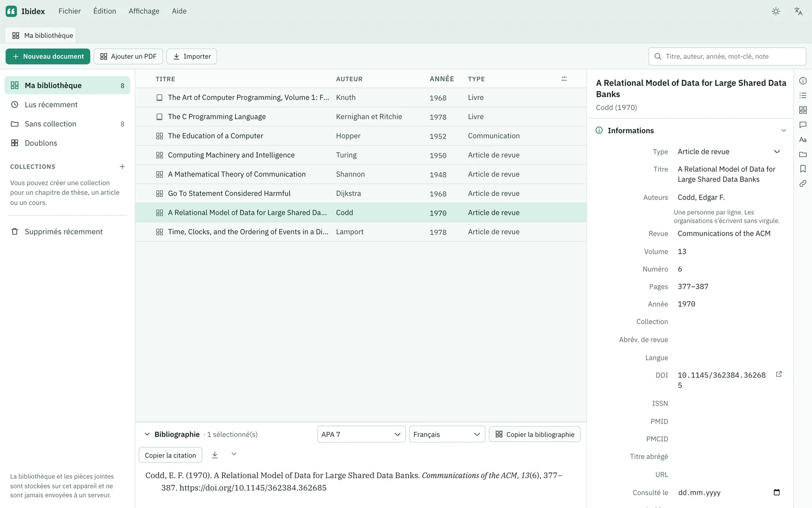Open the bookmark icon in right rail
The image size is (812, 508).
point(803,169)
